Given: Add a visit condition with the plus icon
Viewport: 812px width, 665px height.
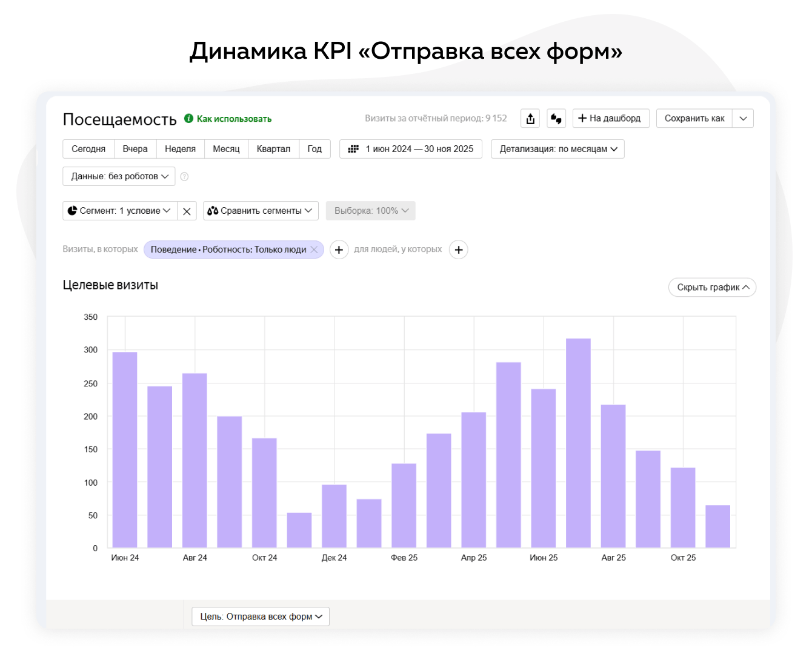Looking at the screenshot, I should pos(339,250).
